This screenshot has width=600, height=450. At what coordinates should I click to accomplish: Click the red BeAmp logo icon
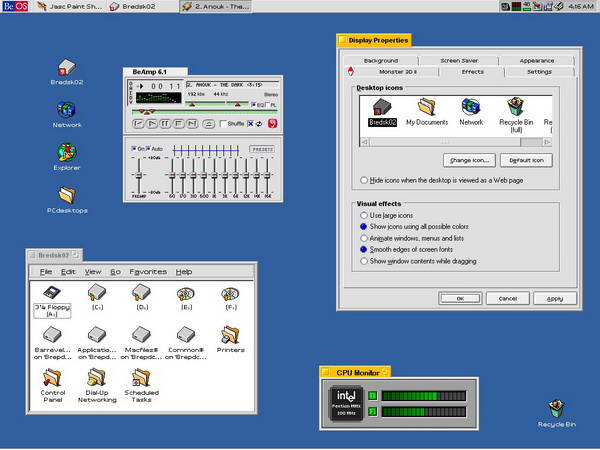tap(272, 124)
